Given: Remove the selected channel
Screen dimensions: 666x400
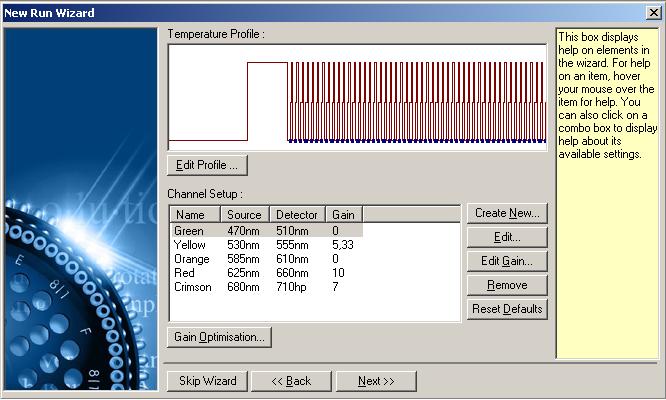Looking at the screenshot, I should (x=507, y=285).
